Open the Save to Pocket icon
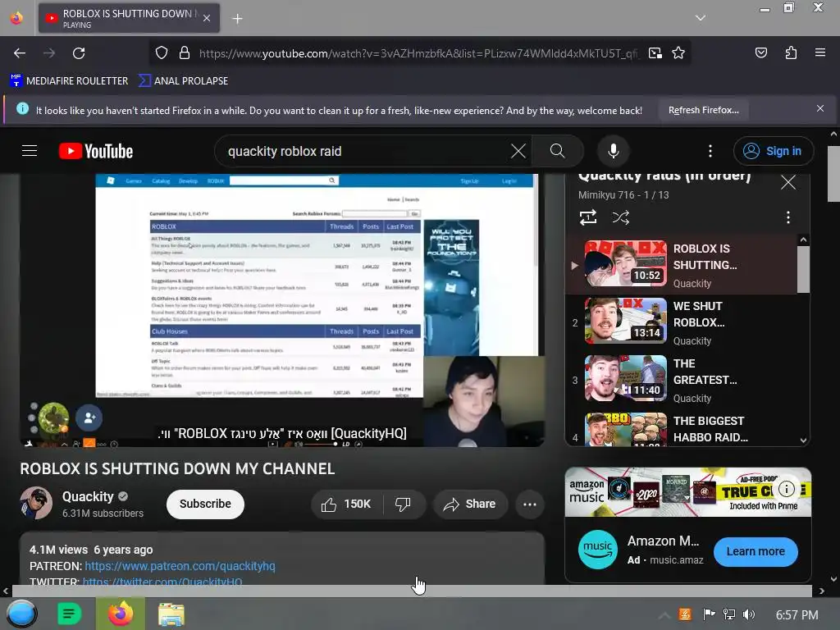The image size is (840, 630). tap(760, 52)
